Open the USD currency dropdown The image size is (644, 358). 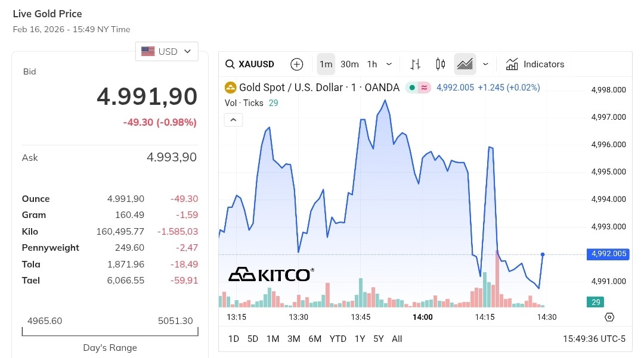click(167, 51)
